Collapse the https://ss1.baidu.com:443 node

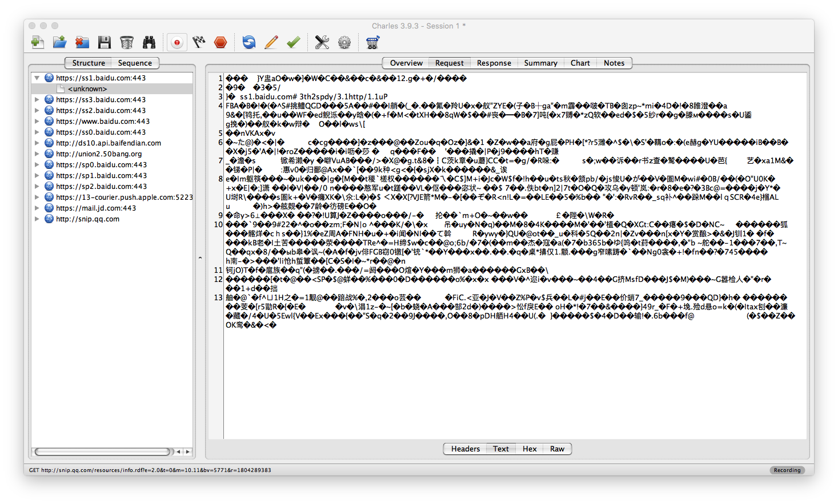pyautogui.click(x=37, y=78)
